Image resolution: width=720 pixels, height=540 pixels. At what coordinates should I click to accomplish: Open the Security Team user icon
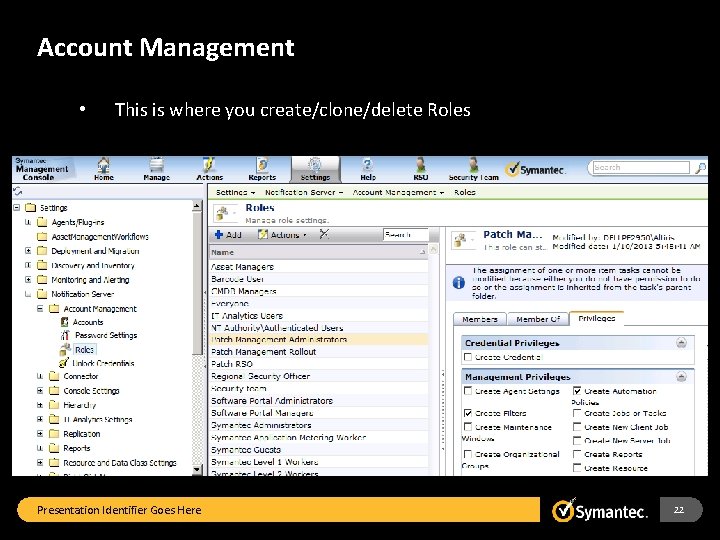(x=473, y=165)
